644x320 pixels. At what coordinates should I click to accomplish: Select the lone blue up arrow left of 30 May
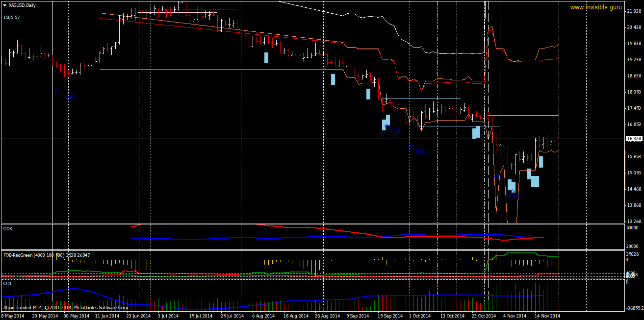[x=57, y=90]
